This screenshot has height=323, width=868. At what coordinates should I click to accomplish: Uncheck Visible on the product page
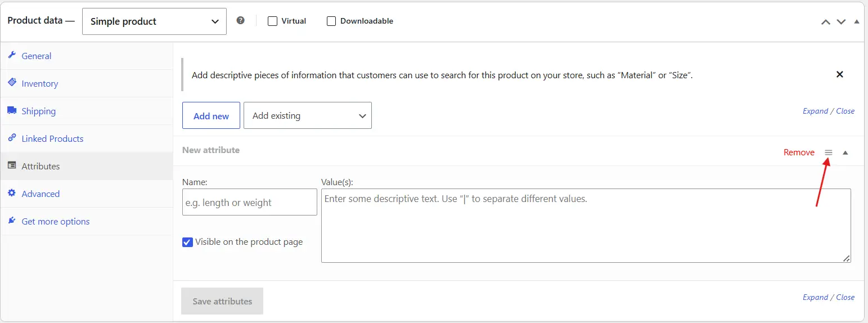point(188,242)
